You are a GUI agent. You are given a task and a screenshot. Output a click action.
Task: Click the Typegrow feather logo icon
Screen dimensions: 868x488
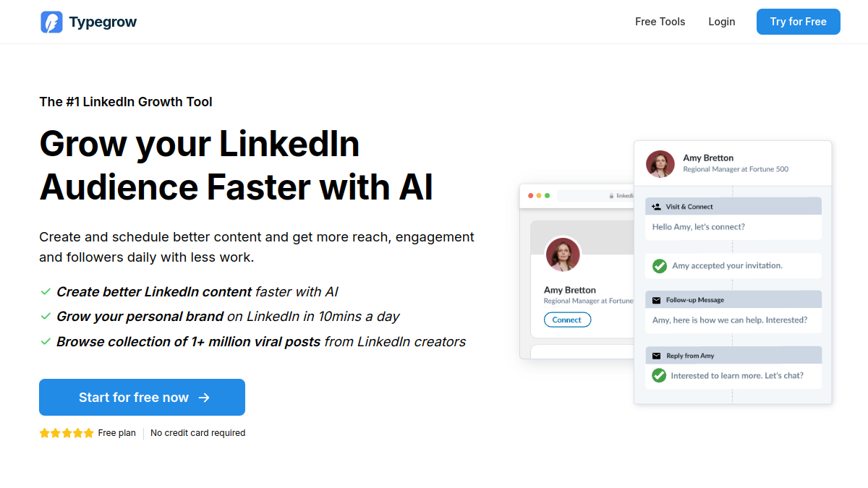pyautogui.click(x=51, y=22)
